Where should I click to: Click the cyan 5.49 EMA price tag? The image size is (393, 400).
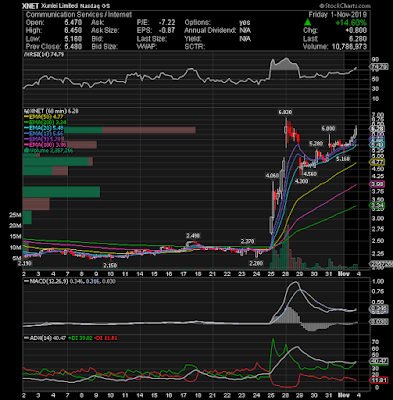[x=377, y=145]
